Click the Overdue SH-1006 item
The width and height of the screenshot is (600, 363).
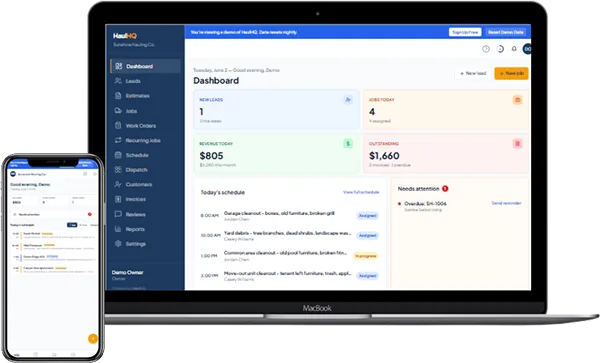click(425, 203)
